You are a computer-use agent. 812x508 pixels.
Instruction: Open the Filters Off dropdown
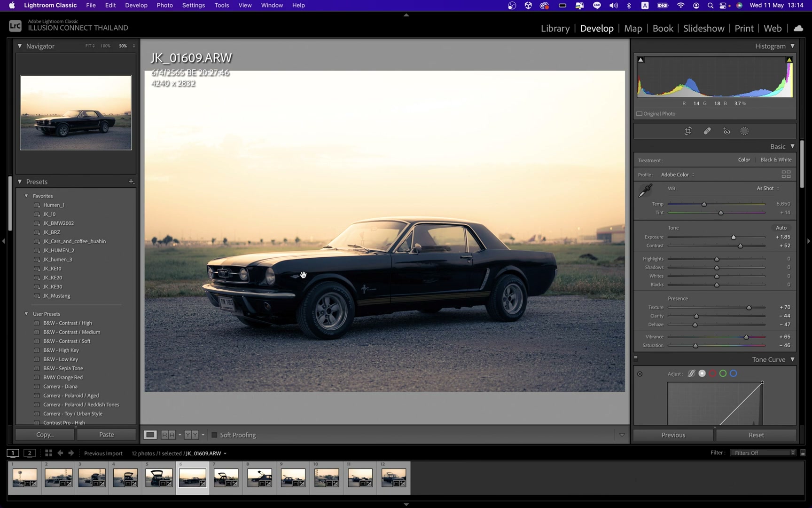click(763, 453)
